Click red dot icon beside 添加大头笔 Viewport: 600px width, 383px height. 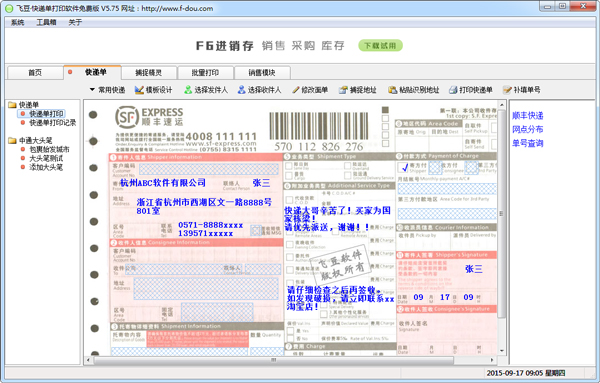[23, 167]
